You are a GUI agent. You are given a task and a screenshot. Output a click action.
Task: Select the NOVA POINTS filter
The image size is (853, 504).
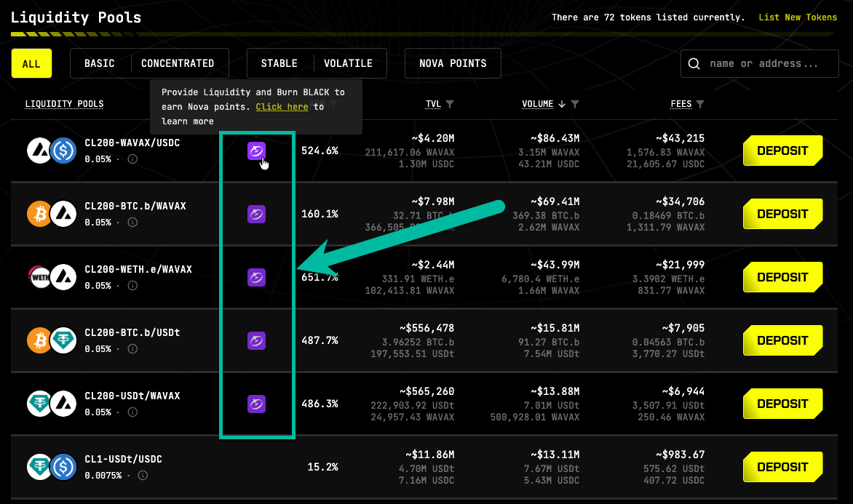click(453, 63)
